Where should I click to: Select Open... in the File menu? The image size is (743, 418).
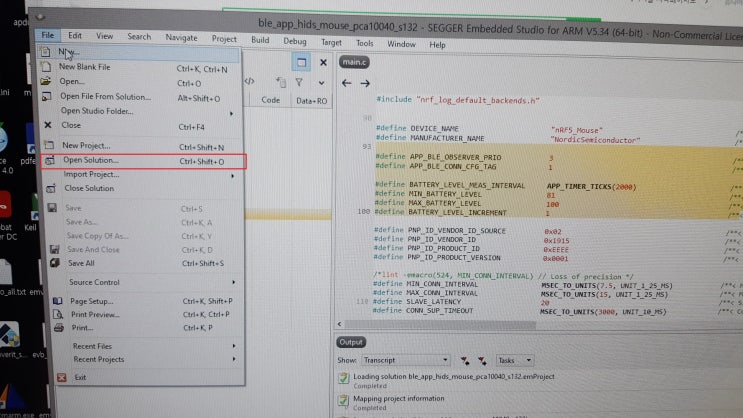tap(141, 82)
